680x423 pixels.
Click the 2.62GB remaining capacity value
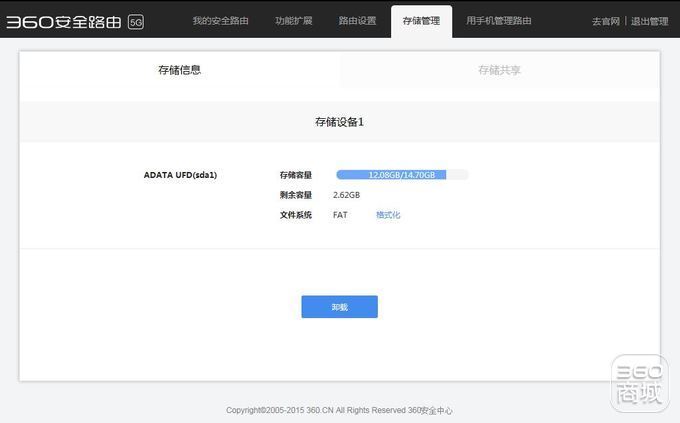point(346,195)
